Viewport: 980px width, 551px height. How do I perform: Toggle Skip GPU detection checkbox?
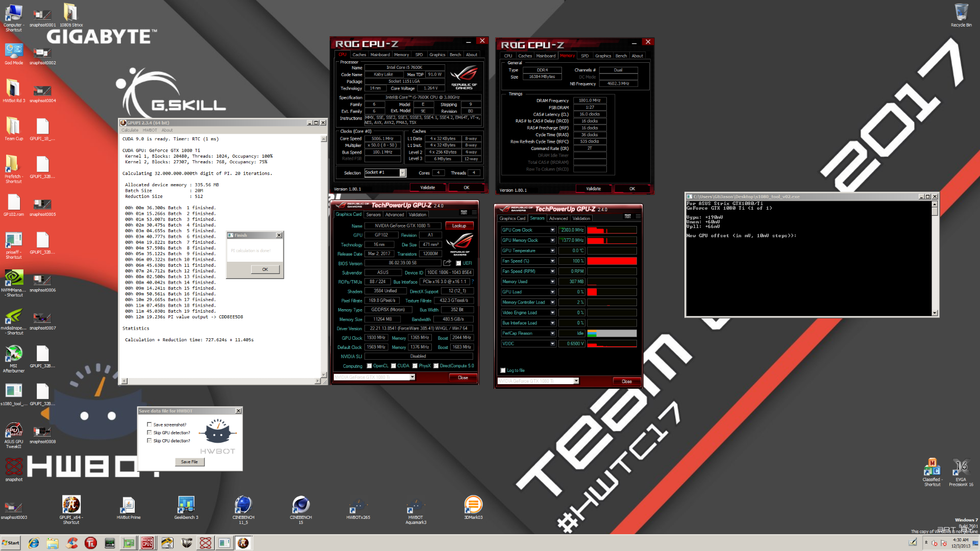149,433
